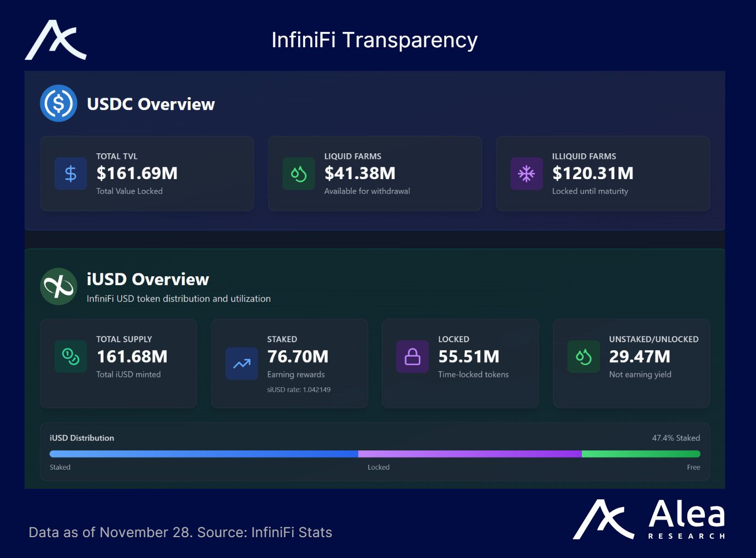Click the Locked label under distribution bar
The height and width of the screenshot is (558, 756).
point(379,467)
